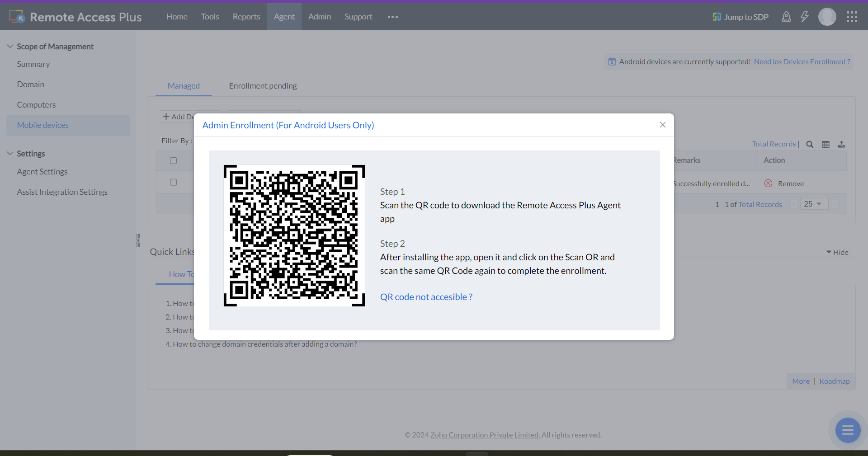Image resolution: width=868 pixels, height=456 pixels.
Task: Toggle the select-all header checkbox
Action: pyautogui.click(x=173, y=160)
